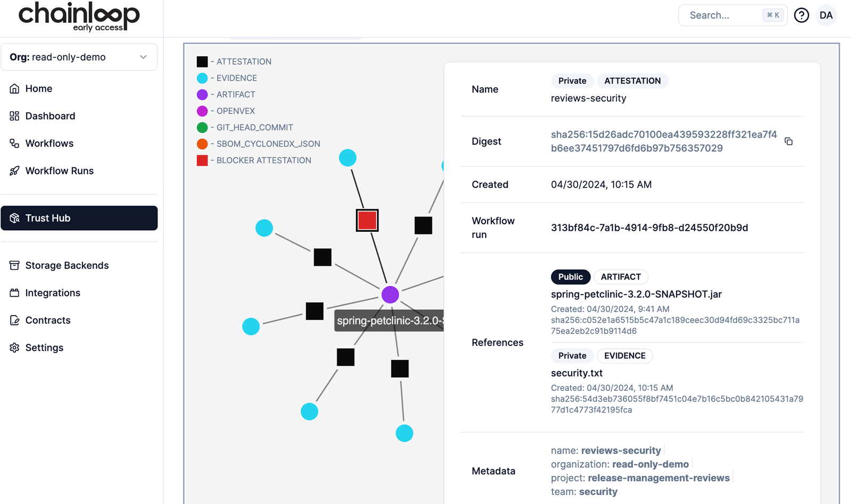Open Integrations from the sidebar
The height and width of the screenshot is (504, 851).
click(x=53, y=293)
